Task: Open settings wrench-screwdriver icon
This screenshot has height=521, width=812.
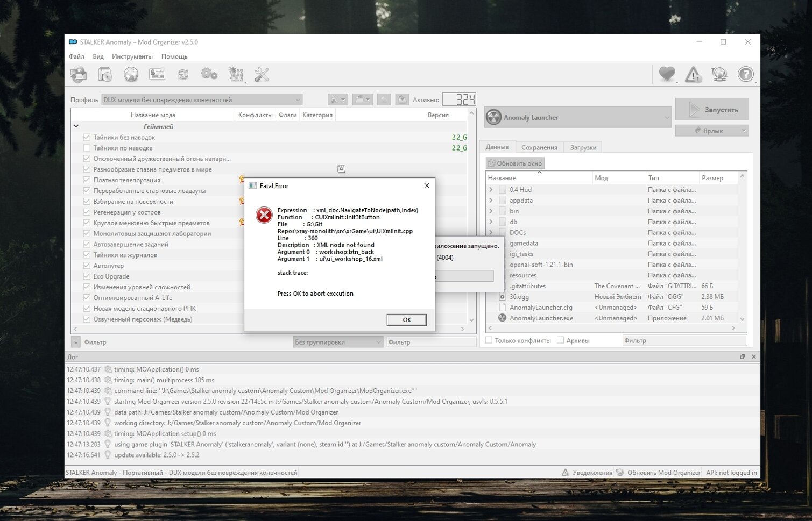Action: pos(262,74)
